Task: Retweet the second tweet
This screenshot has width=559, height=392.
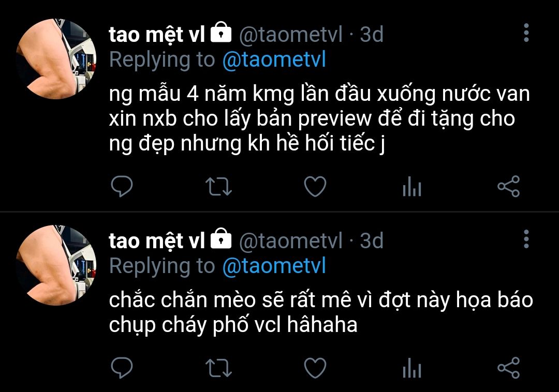Action: pyautogui.click(x=218, y=368)
